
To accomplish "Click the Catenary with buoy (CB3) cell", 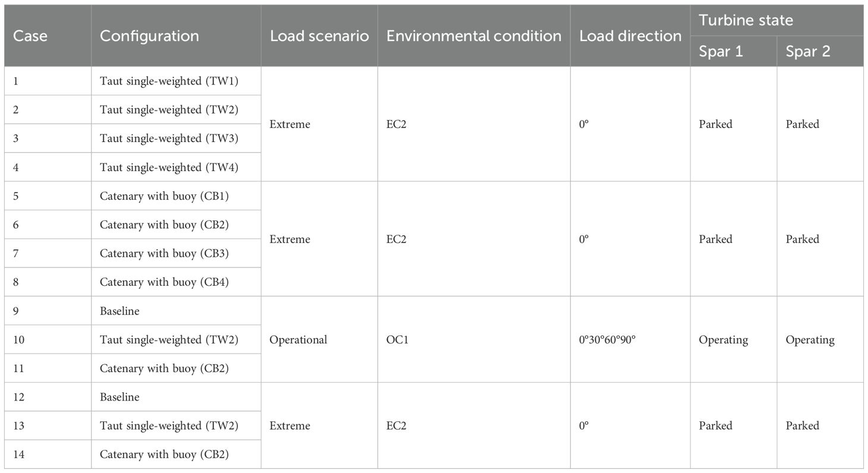I will click(x=164, y=254).
